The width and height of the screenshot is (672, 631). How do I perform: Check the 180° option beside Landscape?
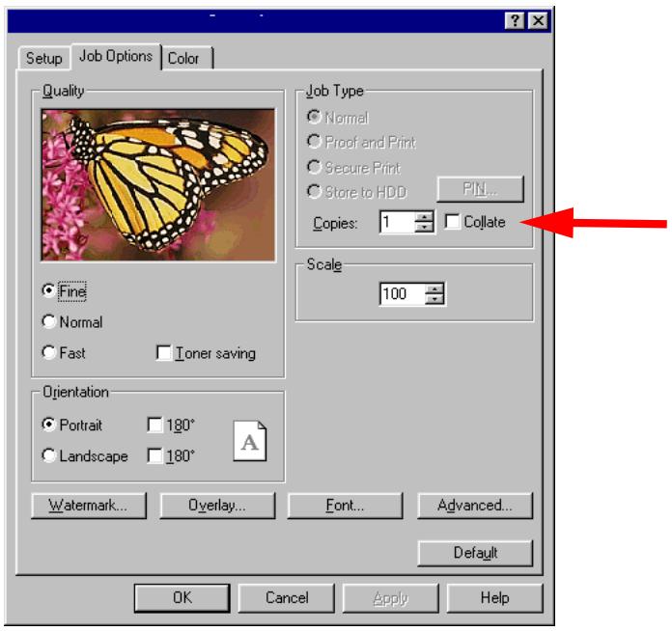154,455
